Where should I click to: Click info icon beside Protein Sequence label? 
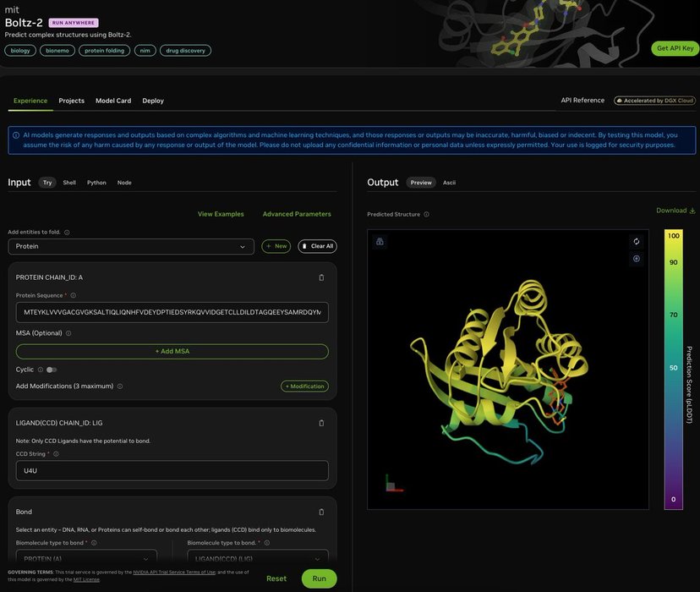point(74,295)
